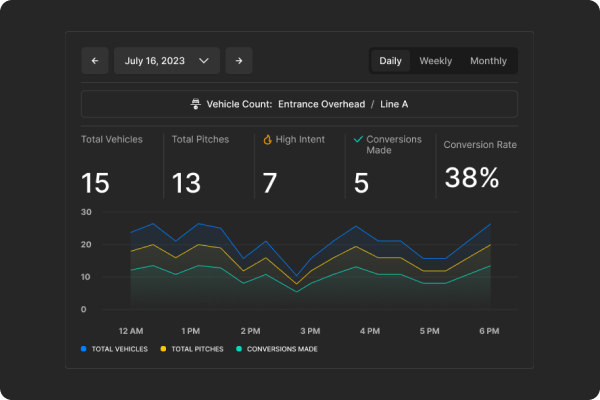
Task: Switch to the Weekly tab
Action: 435,61
